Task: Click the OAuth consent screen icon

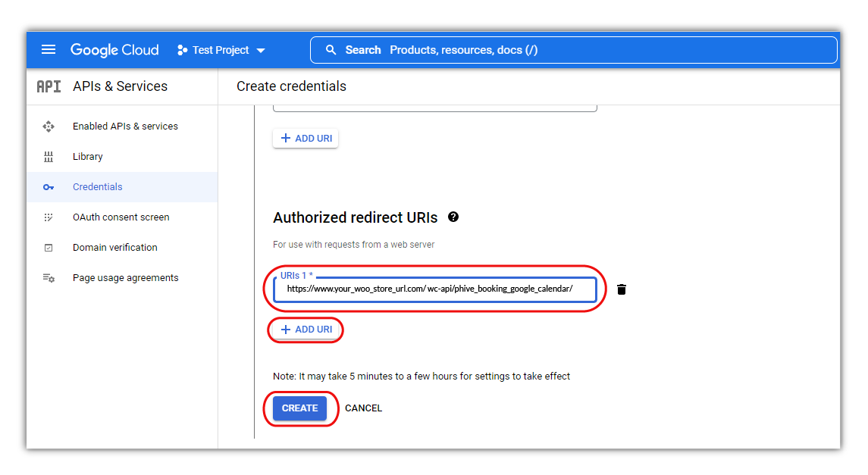Action: [49, 217]
